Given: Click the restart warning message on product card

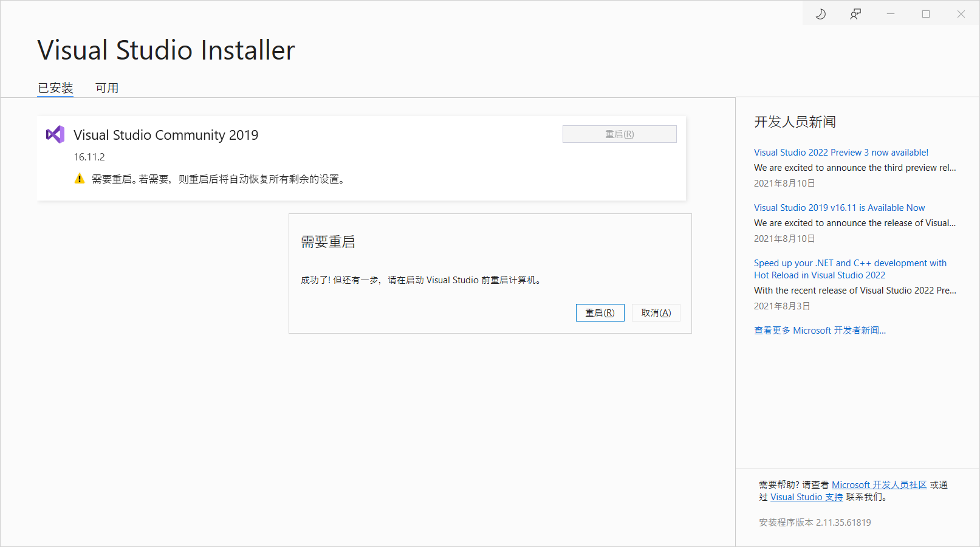Looking at the screenshot, I should 219,179.
